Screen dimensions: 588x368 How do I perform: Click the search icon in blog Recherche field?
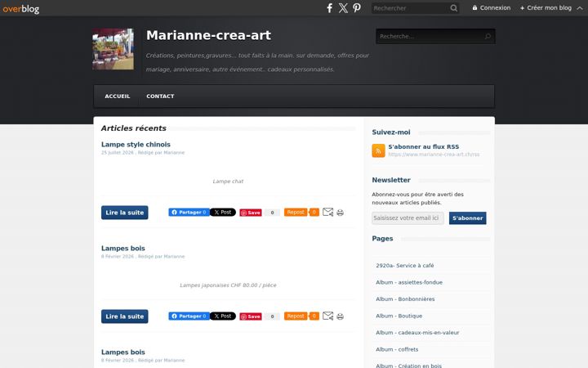(x=488, y=37)
